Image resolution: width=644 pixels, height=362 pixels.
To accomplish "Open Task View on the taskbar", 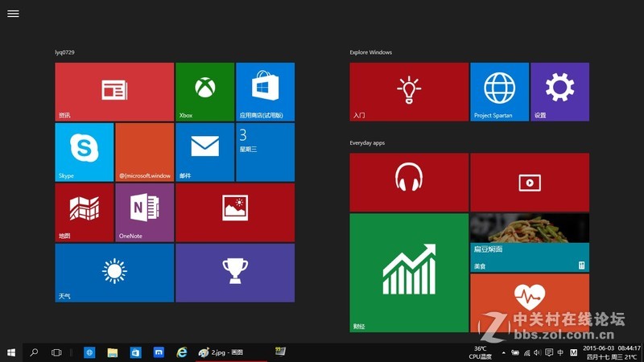I will pyautogui.click(x=56, y=352).
